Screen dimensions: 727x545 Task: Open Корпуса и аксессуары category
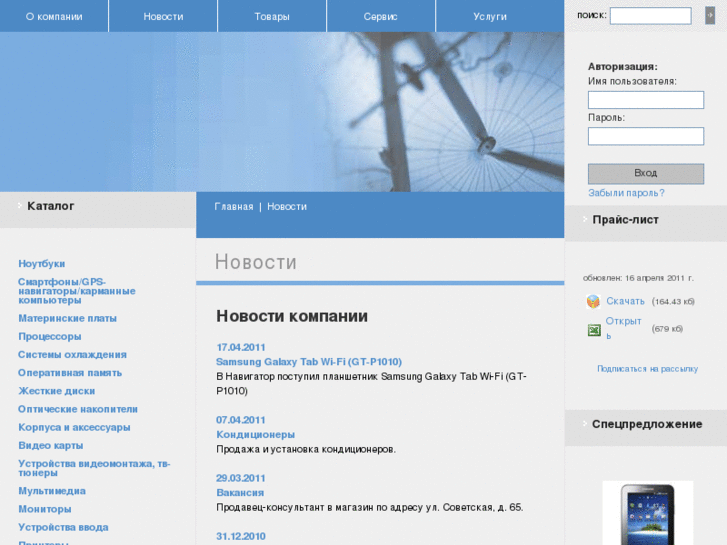[x=74, y=427]
